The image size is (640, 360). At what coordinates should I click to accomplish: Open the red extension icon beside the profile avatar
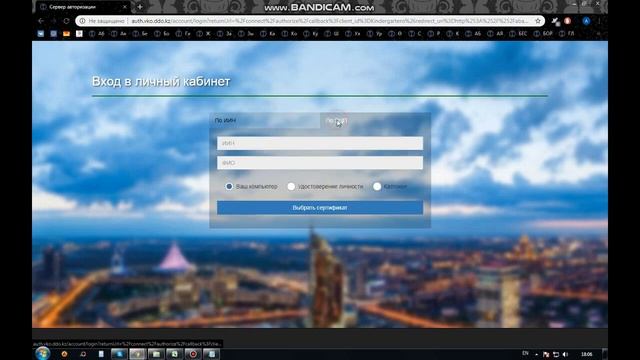click(567, 21)
